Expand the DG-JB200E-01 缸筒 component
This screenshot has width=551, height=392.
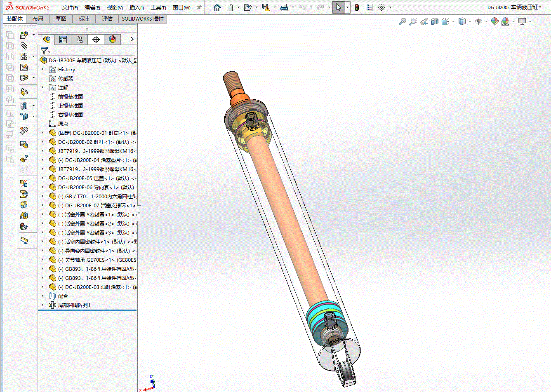[42, 133]
